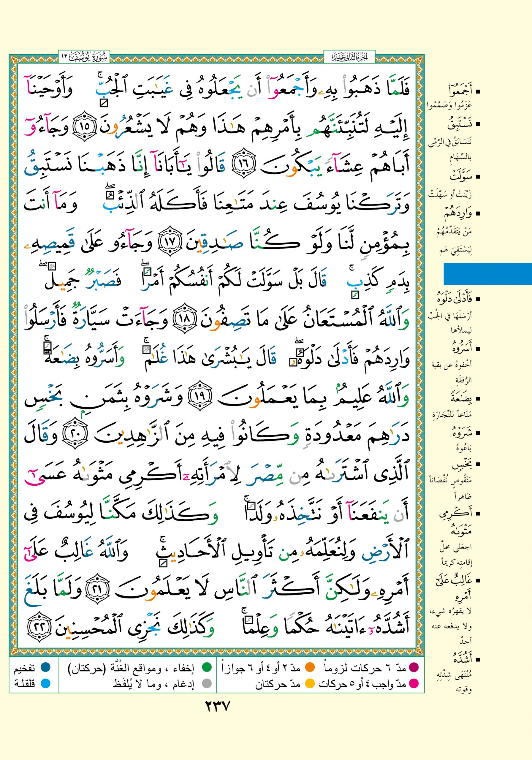The image size is (532, 760).
Task: Click the page number ٢٣٧
Action: [x=218, y=707]
